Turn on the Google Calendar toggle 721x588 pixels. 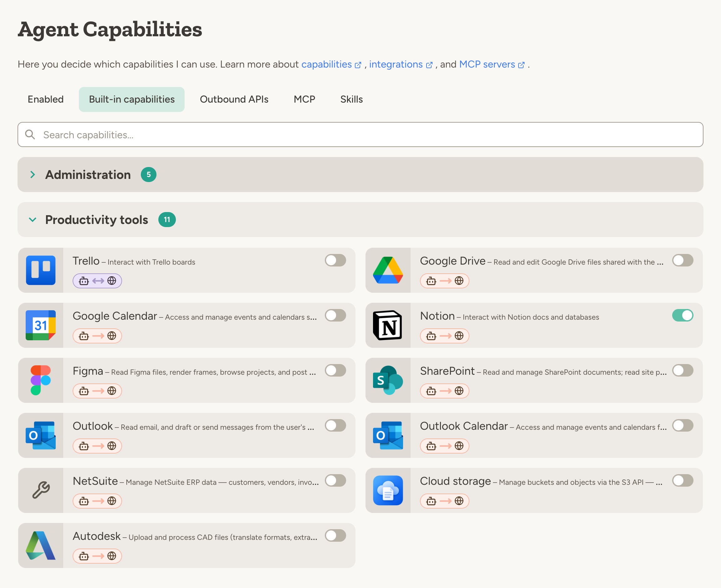tap(335, 315)
